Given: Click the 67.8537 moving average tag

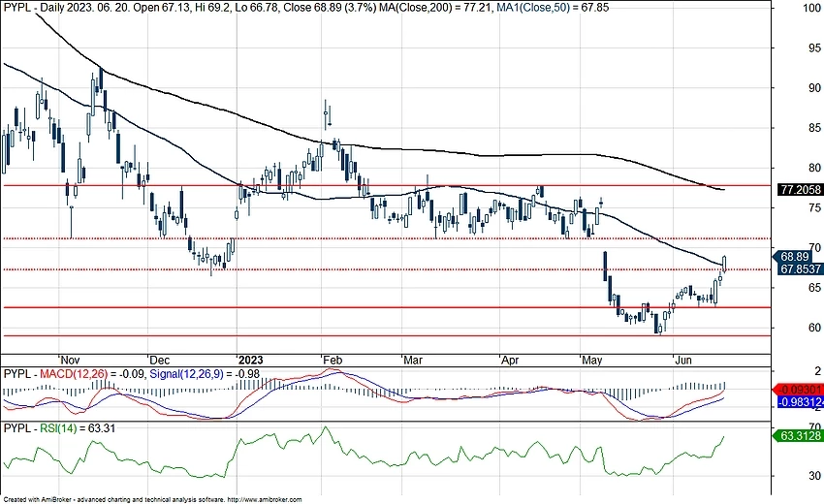Looking at the screenshot, I should [x=800, y=268].
